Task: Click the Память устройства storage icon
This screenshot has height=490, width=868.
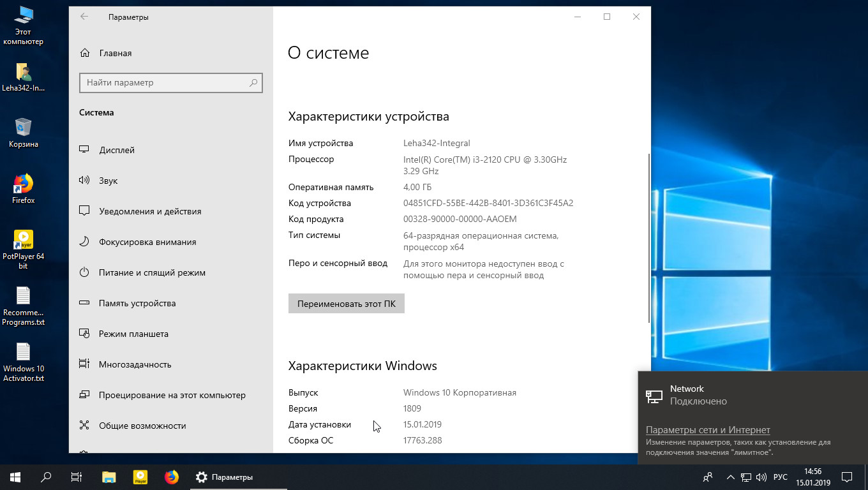Action: (84, 303)
